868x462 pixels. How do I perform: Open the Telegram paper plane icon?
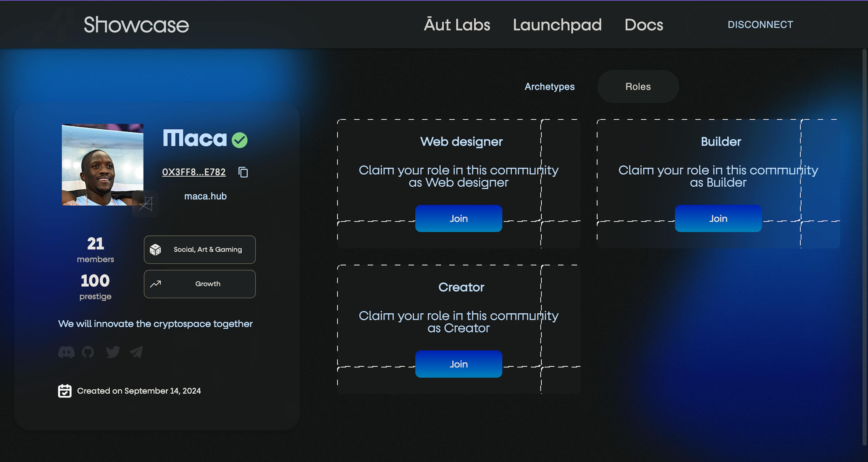(x=136, y=352)
